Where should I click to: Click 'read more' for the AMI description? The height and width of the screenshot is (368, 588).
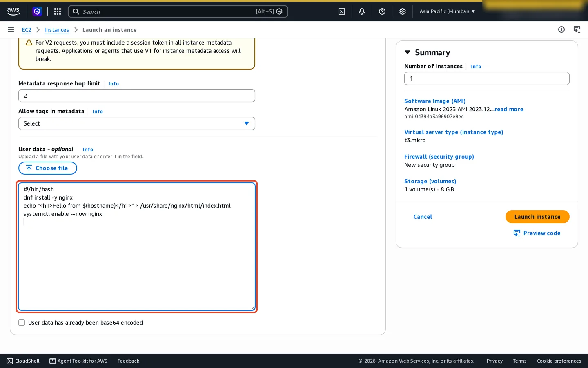coord(509,109)
